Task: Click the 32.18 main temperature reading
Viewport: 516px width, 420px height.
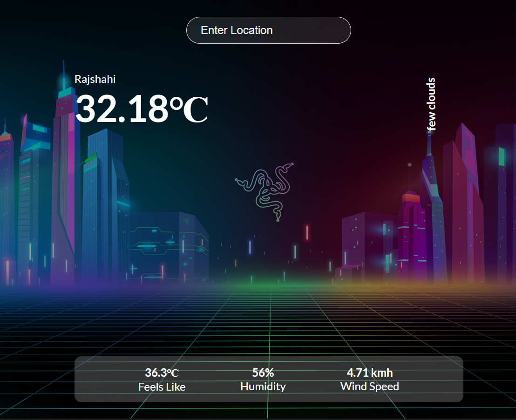Action: [122, 109]
